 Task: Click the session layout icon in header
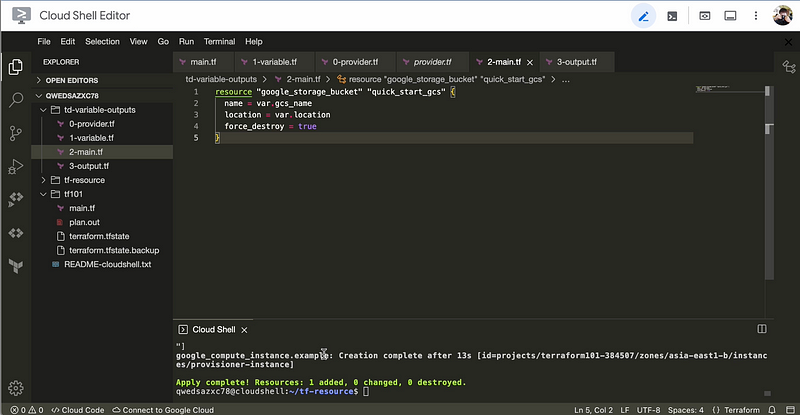(x=730, y=16)
